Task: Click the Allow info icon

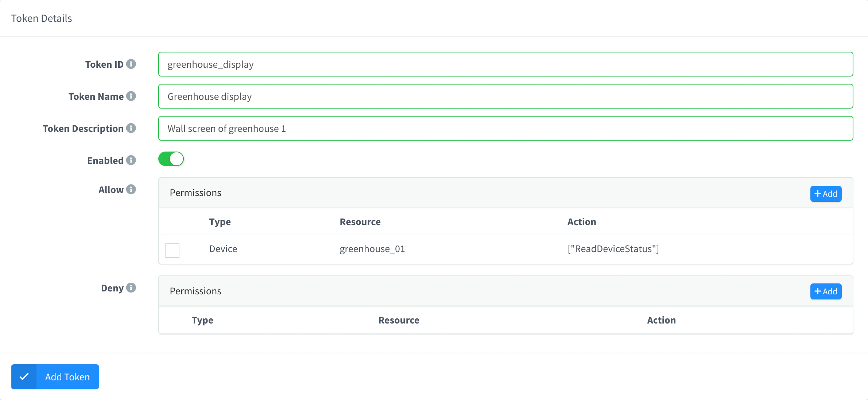Action: coord(131,189)
